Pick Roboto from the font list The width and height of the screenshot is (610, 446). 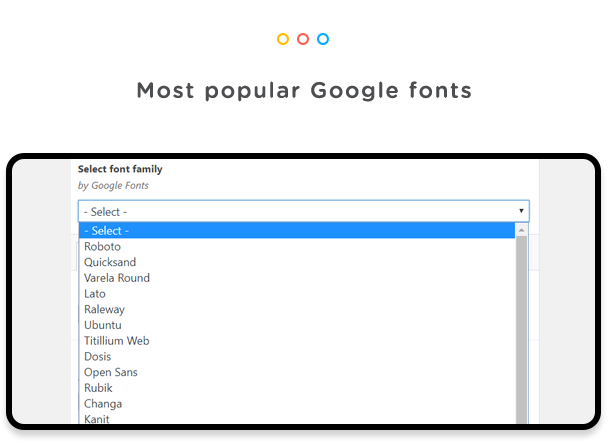[297, 246]
